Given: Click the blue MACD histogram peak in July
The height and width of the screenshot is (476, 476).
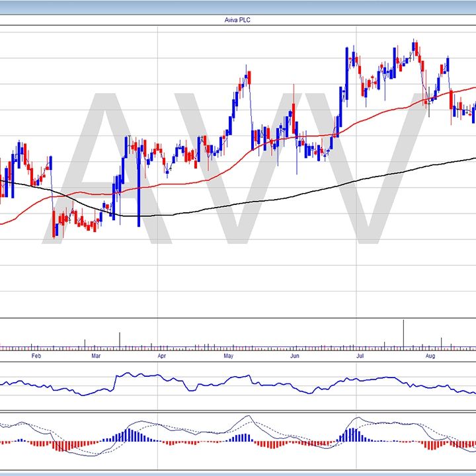Looking at the screenshot, I should tap(351, 434).
